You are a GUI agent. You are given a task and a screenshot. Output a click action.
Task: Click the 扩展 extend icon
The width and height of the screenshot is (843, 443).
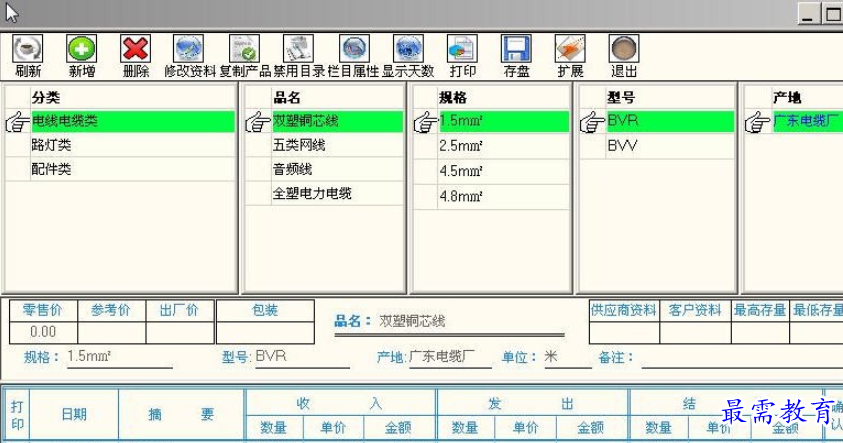tap(570, 49)
